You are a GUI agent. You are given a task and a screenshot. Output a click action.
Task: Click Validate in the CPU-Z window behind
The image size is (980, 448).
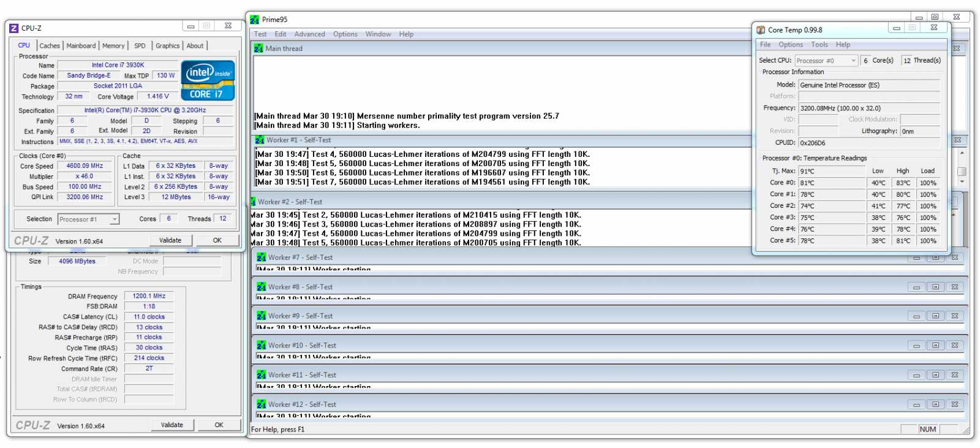click(172, 425)
